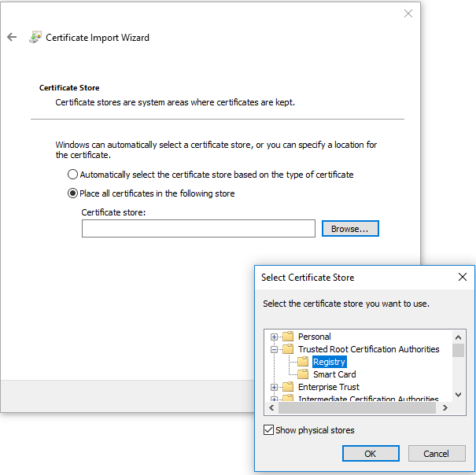This screenshot has width=476, height=475.
Task: Close the Select Certificate Store dialog
Action: tap(463, 277)
